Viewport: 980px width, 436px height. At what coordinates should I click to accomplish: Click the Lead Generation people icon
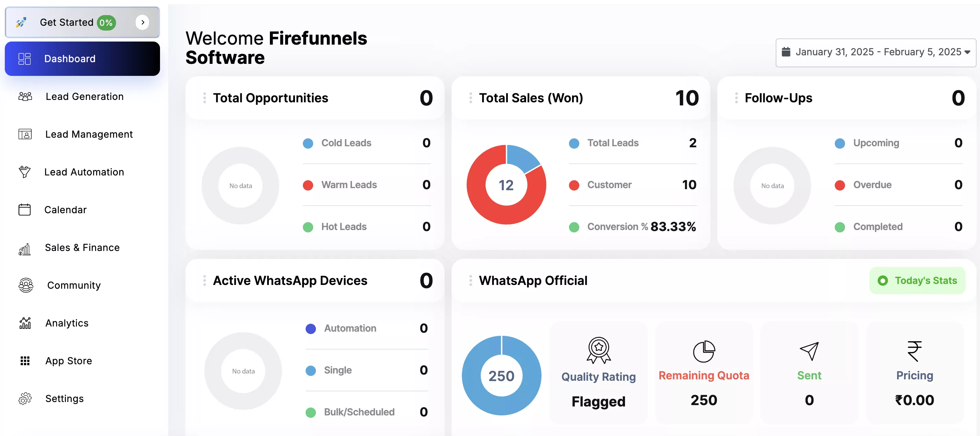click(x=25, y=96)
